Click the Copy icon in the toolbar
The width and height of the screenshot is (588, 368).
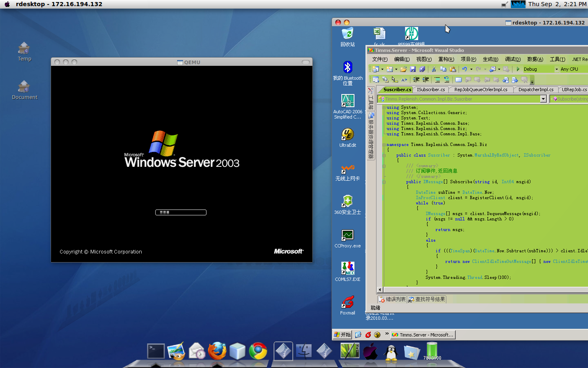(443, 69)
